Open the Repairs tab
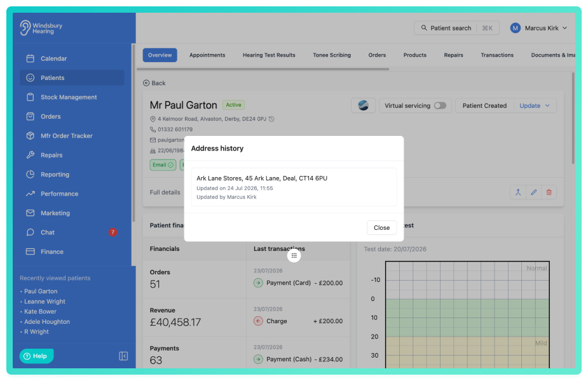 (x=453, y=55)
